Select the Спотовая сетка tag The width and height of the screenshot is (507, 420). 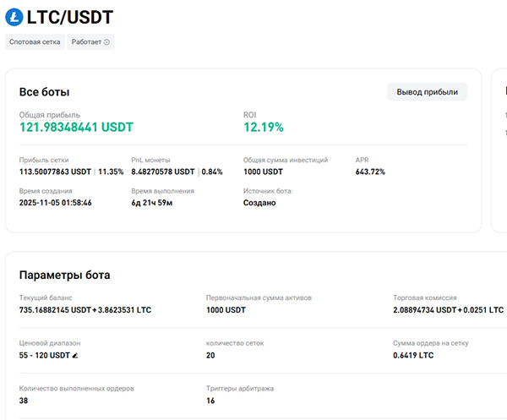35,41
